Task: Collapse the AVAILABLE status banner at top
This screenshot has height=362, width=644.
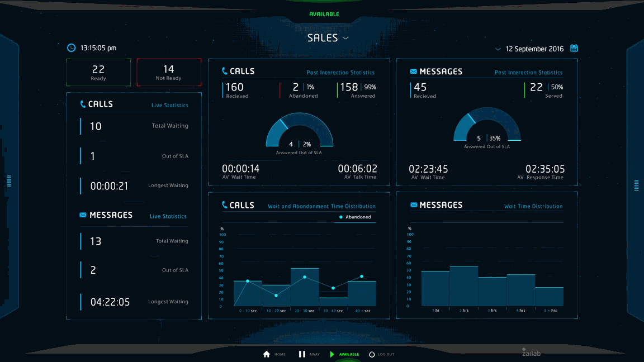Action: [x=324, y=14]
